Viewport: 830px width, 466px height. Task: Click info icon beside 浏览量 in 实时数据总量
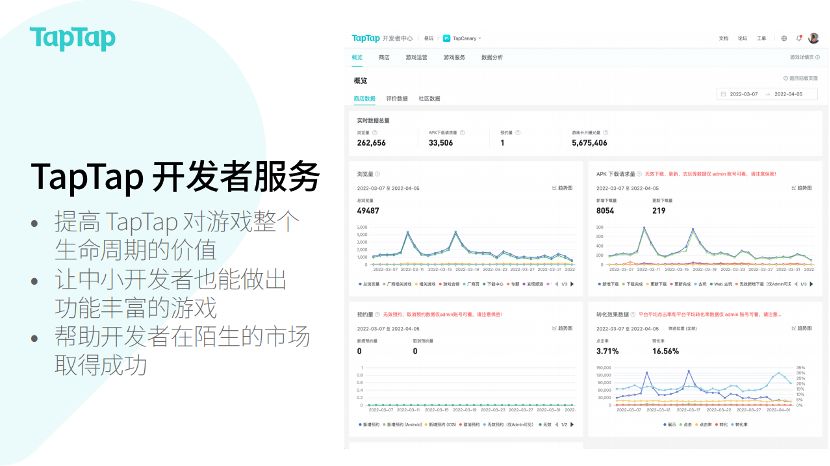point(375,132)
